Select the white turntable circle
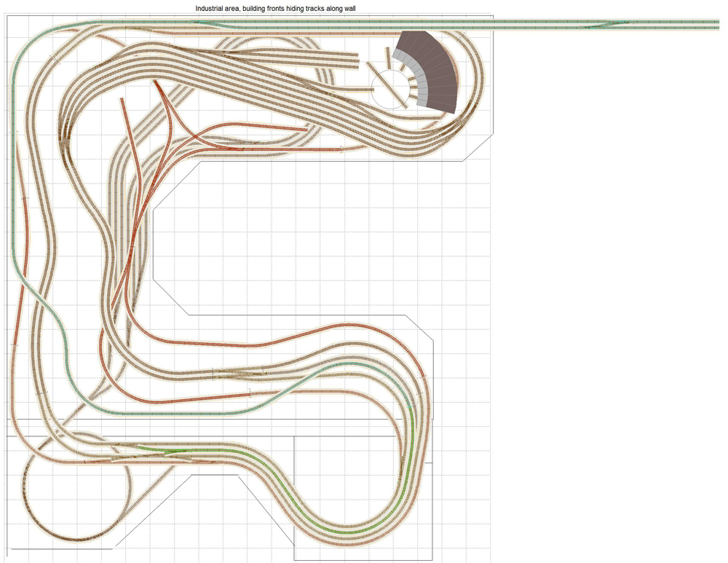 coord(392,89)
